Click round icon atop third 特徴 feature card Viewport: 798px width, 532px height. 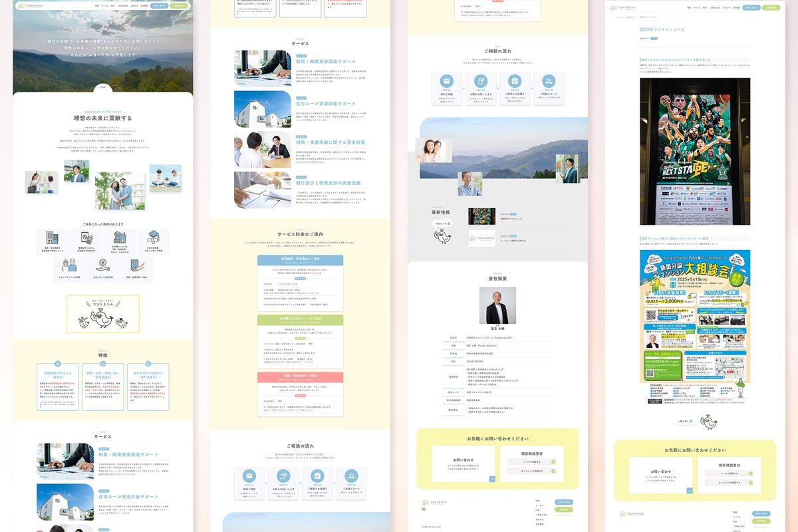(148, 364)
